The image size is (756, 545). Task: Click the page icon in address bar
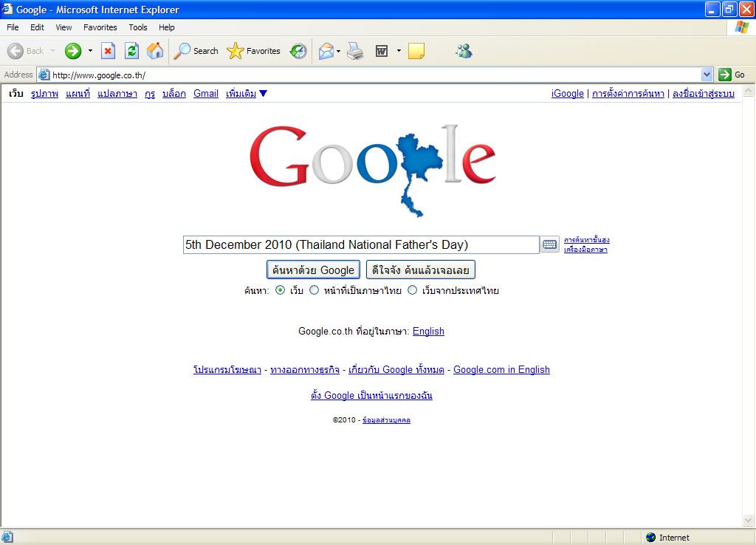click(x=44, y=75)
